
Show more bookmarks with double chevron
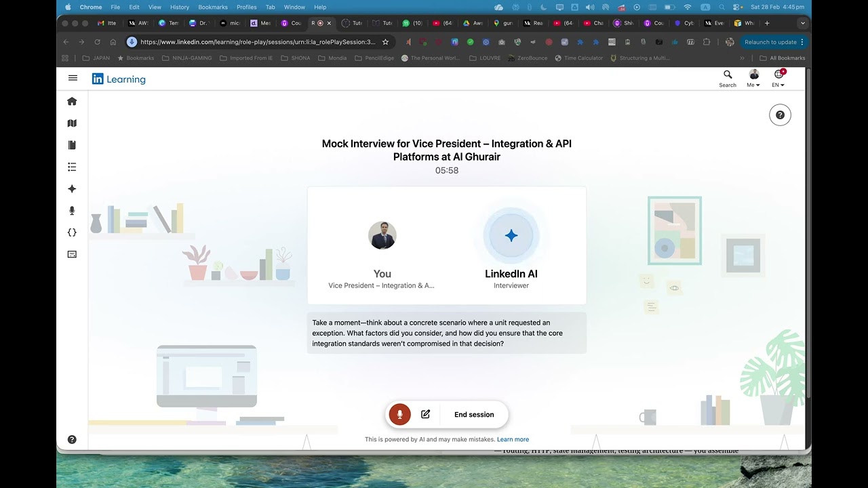[x=742, y=58]
